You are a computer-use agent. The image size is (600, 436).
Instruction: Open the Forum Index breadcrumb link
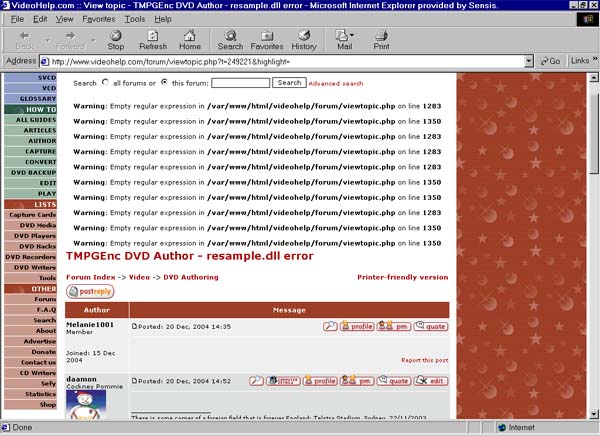pyautogui.click(x=91, y=277)
